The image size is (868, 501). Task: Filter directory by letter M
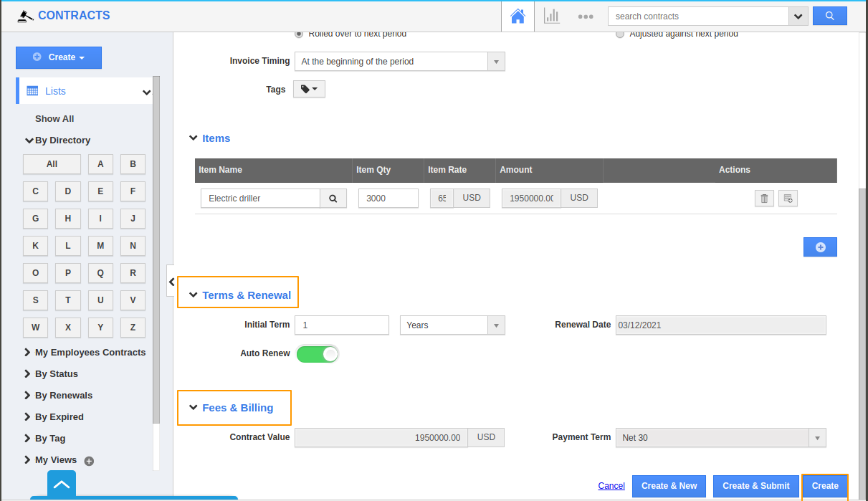click(100, 246)
